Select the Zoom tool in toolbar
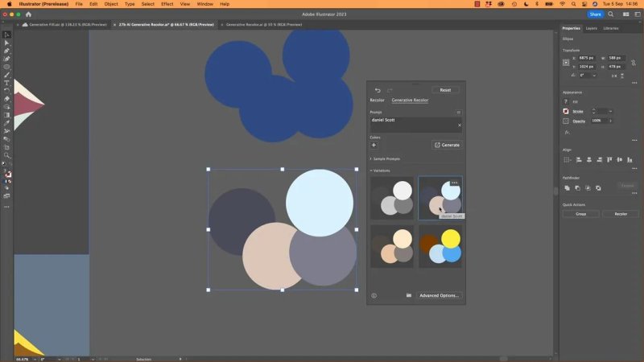644x362 pixels. click(x=6, y=155)
